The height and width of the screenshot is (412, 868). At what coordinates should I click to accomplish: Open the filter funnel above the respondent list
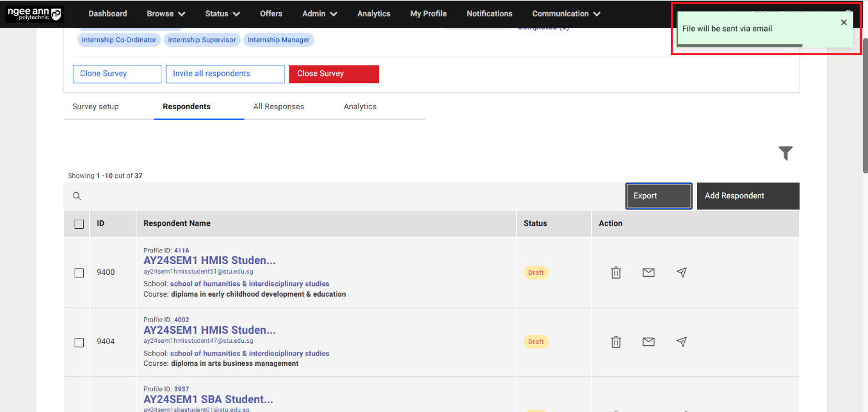[x=786, y=154]
